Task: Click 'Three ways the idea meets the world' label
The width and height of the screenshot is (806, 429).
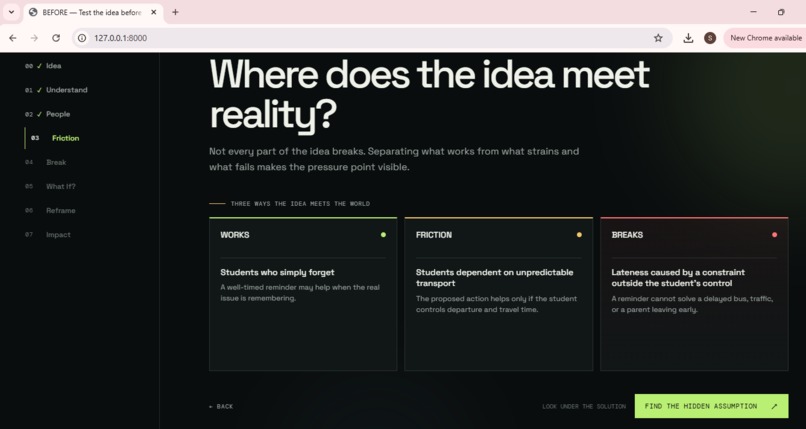Action: (x=300, y=204)
